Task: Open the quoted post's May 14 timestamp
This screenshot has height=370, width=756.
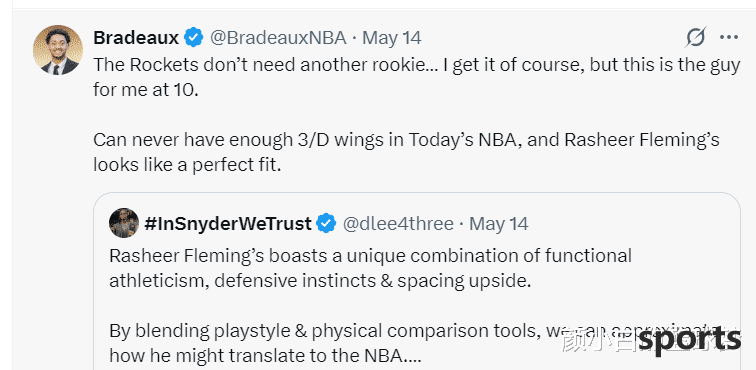Action: pos(499,224)
